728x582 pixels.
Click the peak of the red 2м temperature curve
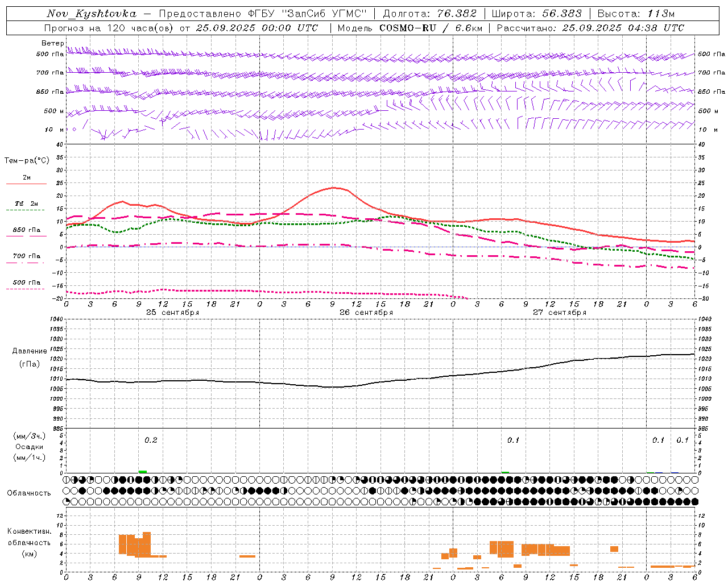click(333, 188)
